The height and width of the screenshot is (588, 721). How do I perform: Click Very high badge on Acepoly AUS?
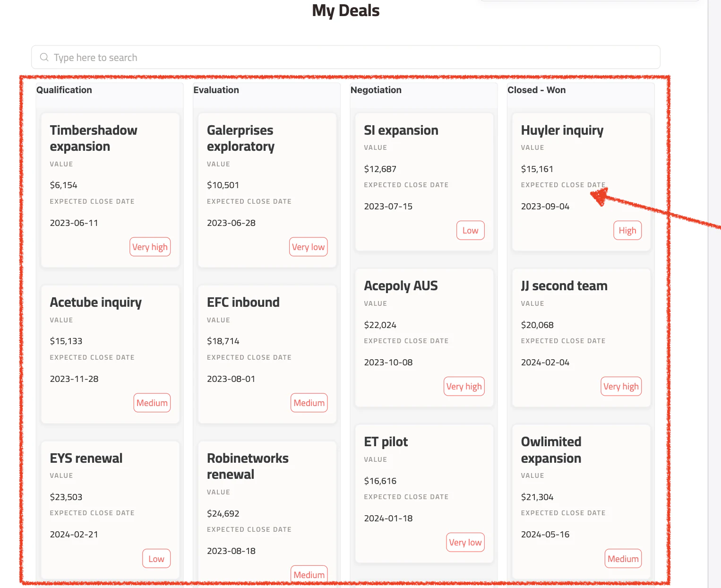click(464, 386)
